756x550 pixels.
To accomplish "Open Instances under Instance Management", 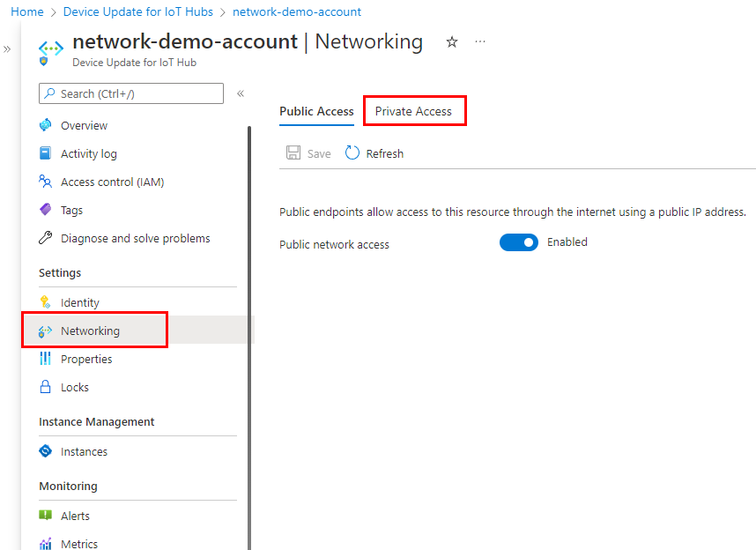I will pos(47,450).
